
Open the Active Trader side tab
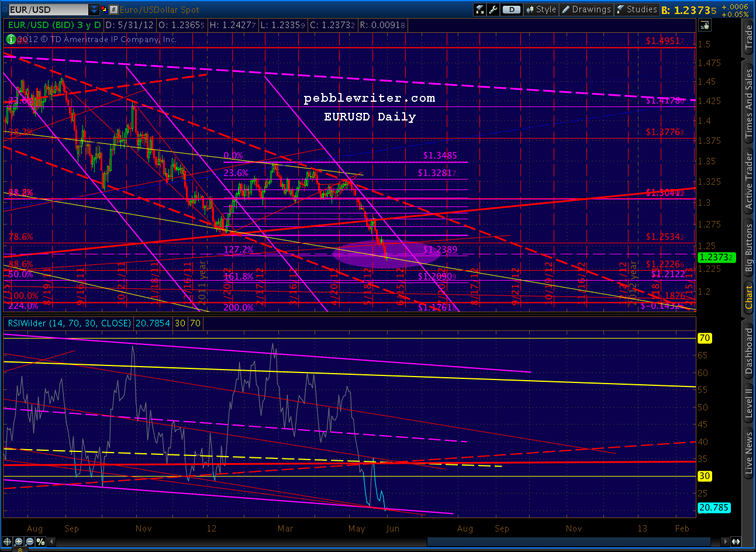coord(749,180)
